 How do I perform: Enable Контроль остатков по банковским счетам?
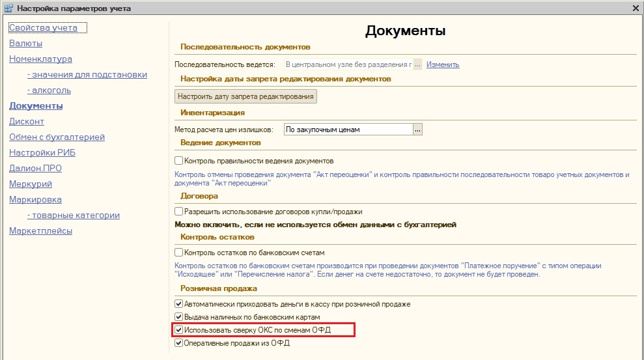[x=178, y=253]
